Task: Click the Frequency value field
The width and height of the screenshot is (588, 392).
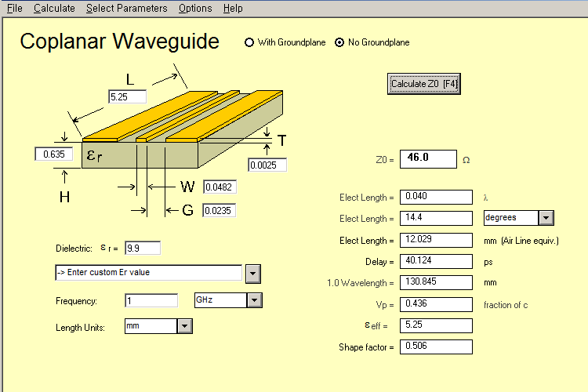Action: click(151, 300)
